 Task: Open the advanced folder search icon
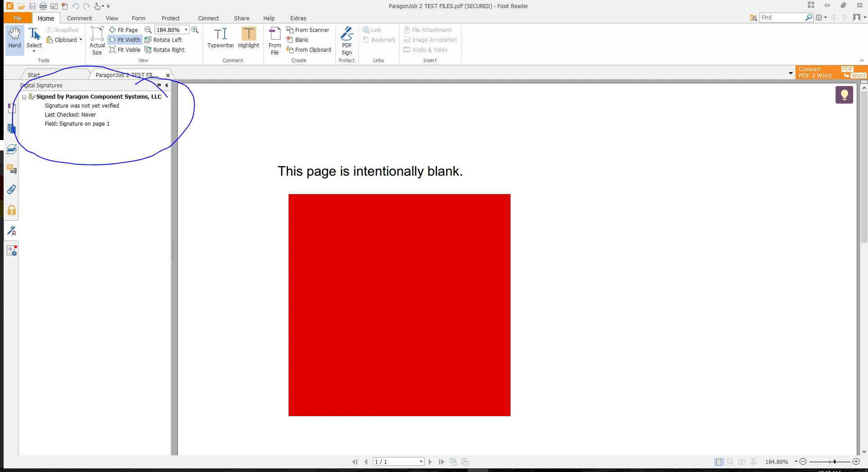753,18
